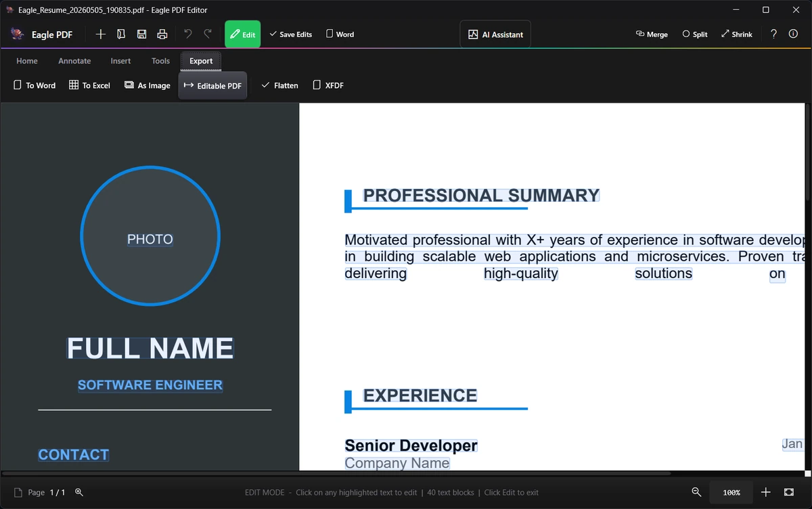Click the 'EDIT MODE' status bar label

[x=265, y=492]
